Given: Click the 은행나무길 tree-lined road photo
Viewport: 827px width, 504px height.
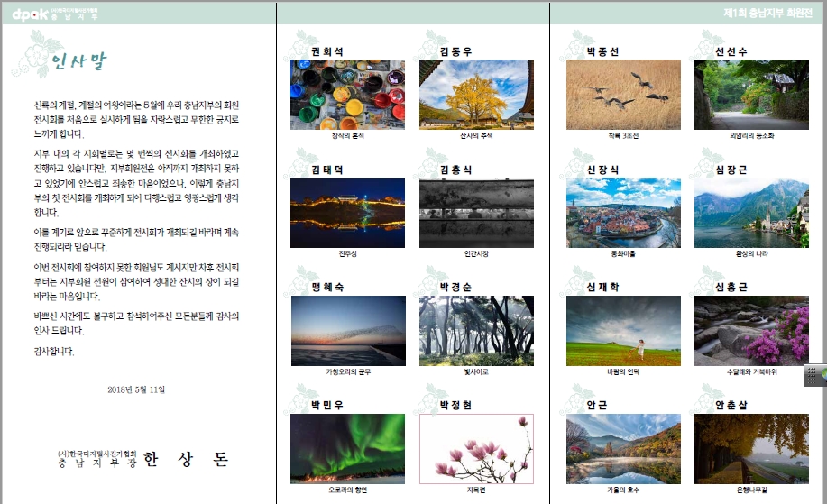Looking at the screenshot, I should point(751,448).
